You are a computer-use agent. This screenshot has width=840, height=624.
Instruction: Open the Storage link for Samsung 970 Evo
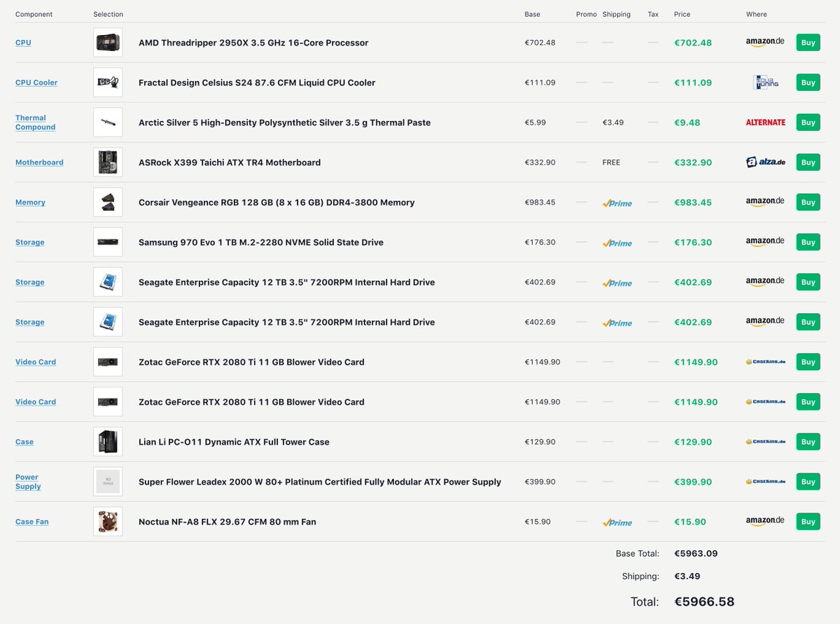point(29,242)
